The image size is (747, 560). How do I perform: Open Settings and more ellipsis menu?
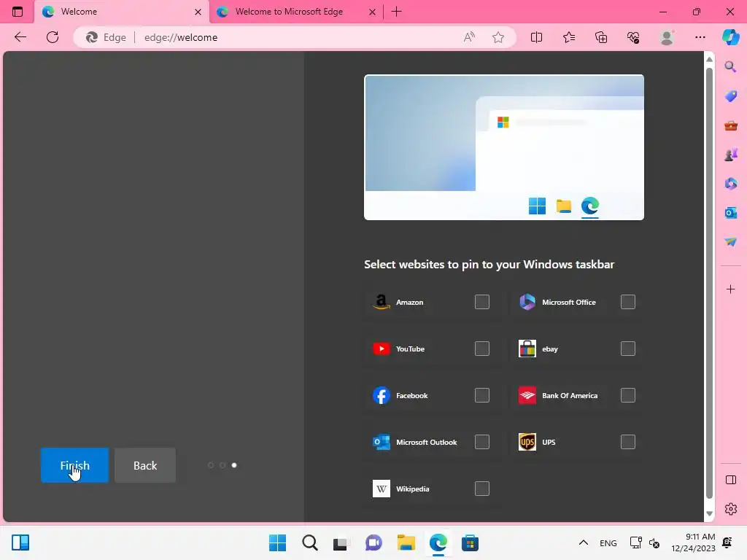[700, 37]
